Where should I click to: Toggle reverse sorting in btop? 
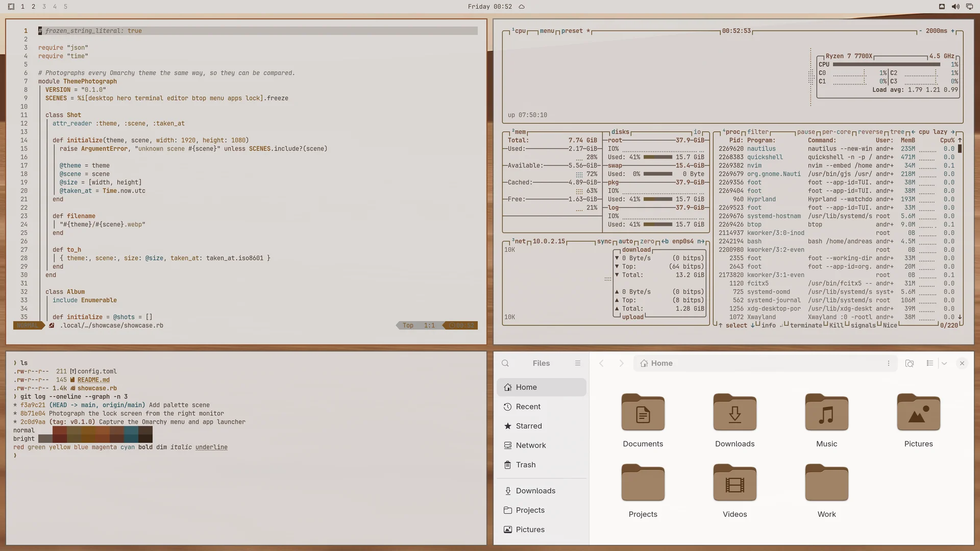coord(870,132)
